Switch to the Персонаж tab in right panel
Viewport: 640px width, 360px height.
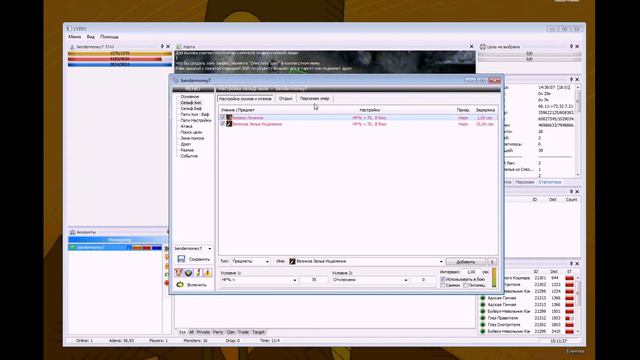[524, 182]
